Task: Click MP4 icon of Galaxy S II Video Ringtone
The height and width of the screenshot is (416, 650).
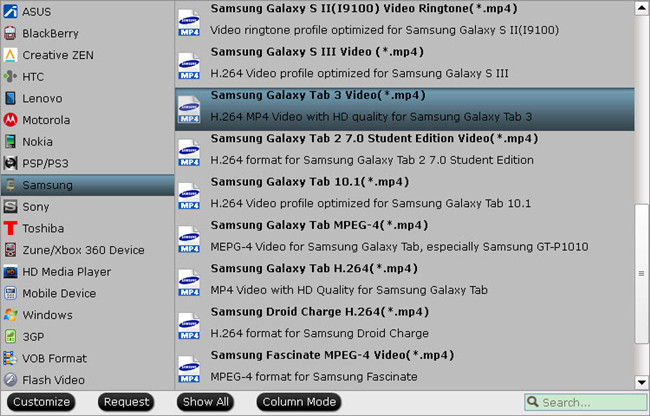Action: (189, 22)
